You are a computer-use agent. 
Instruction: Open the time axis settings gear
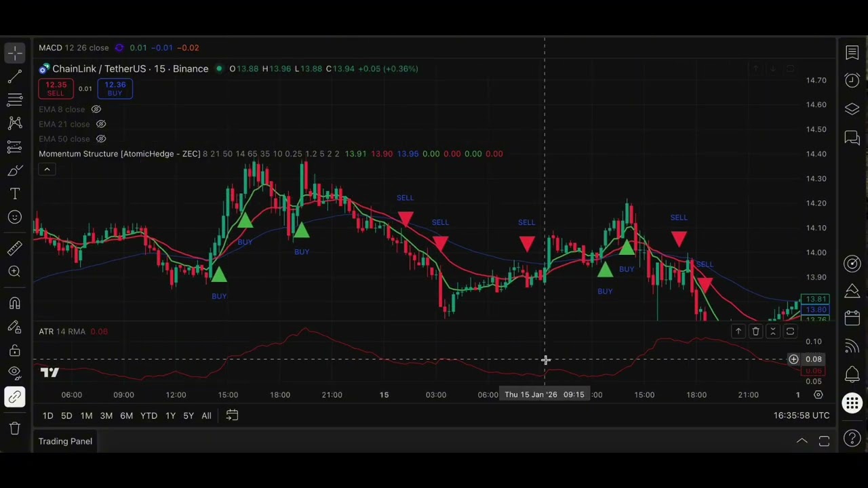818,394
